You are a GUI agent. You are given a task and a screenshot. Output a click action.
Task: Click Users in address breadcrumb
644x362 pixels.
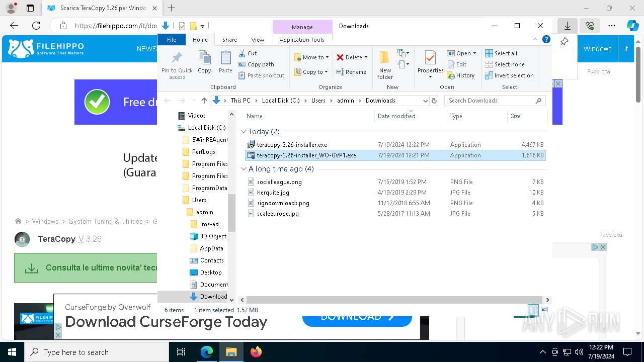pos(318,101)
